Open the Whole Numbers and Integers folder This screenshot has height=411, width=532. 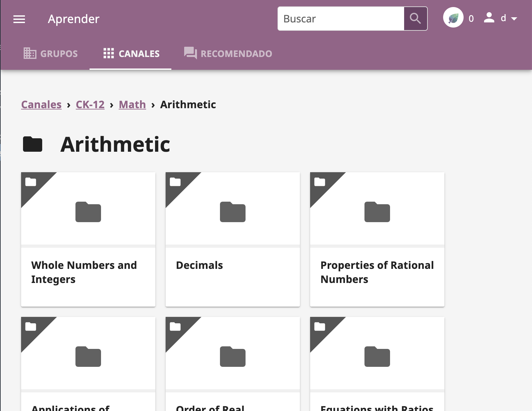[88, 239]
